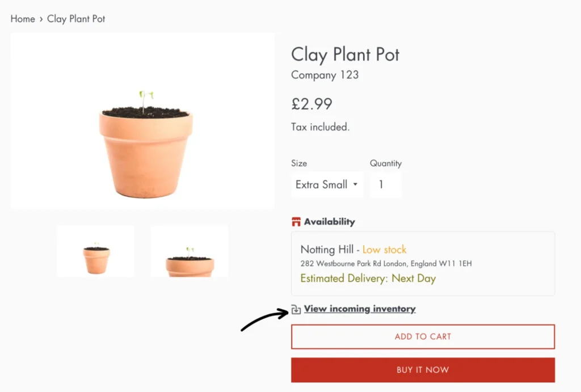This screenshot has height=392, width=581.
Task: Click the Clay Plant Pot breadcrumb item
Action: 76,19
